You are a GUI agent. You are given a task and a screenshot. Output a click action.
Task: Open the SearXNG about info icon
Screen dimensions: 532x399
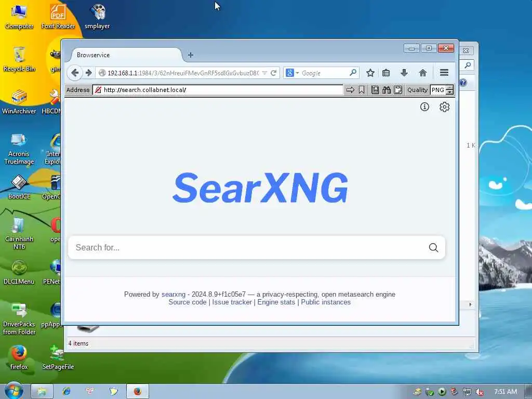click(424, 107)
